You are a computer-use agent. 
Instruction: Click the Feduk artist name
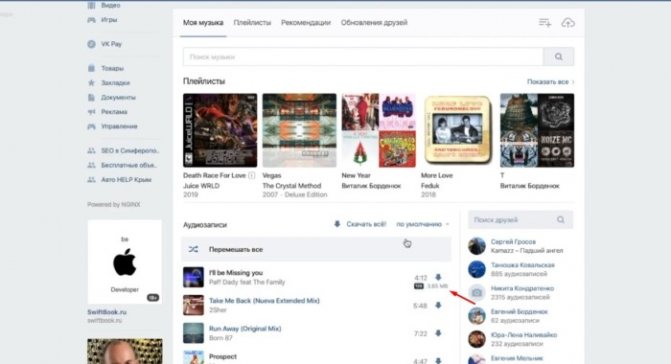[x=430, y=186]
